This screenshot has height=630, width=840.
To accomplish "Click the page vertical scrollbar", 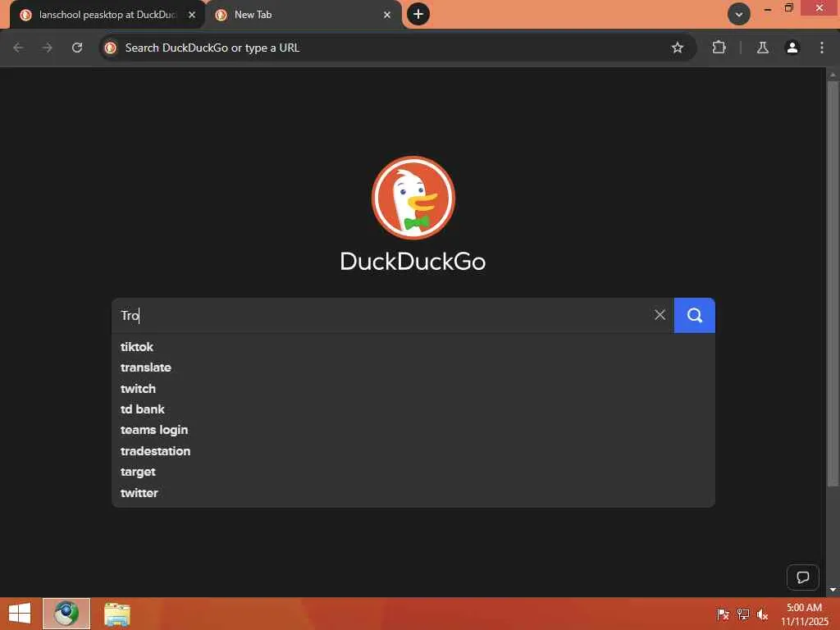I will [x=833, y=284].
